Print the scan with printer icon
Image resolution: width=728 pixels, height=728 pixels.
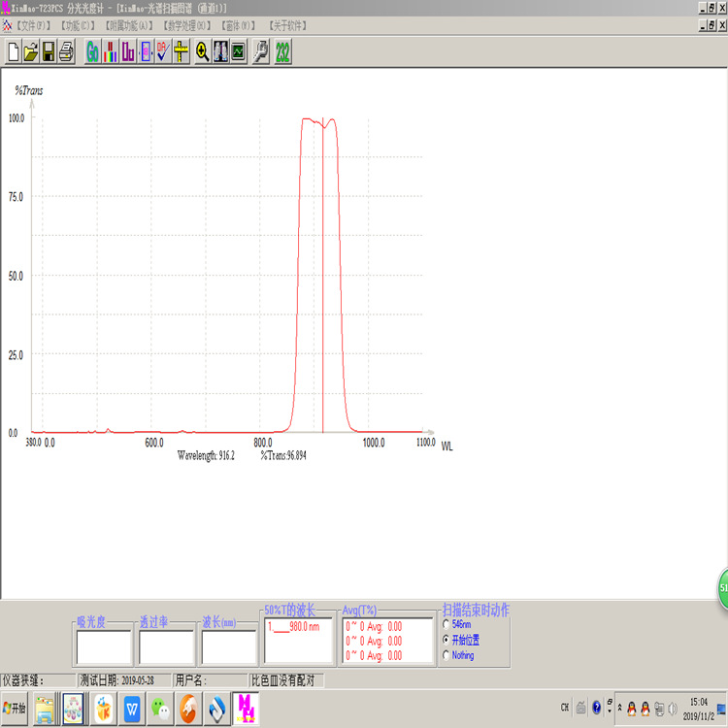[66, 52]
